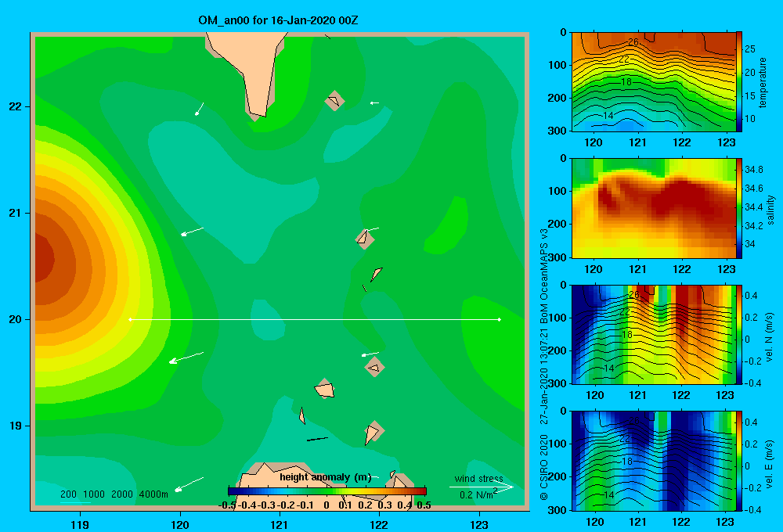The image size is (783, 532).
Task: Click the "wind stress" label
Action: coord(478,478)
